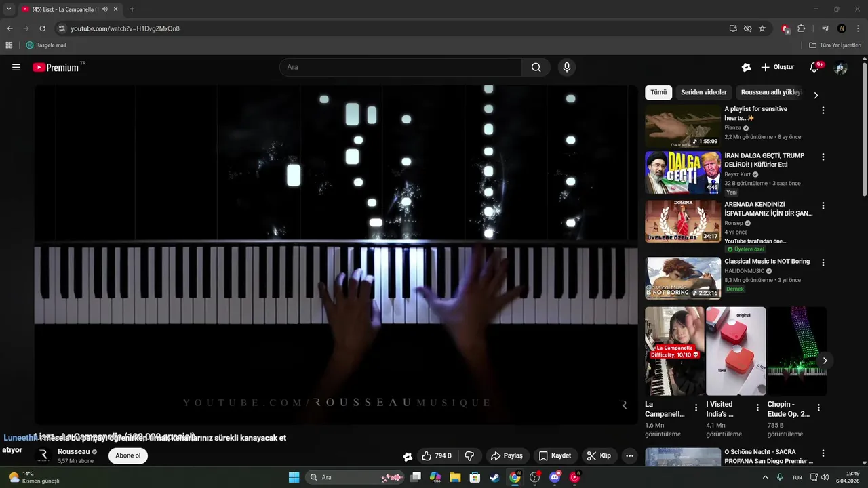This screenshot has height=488, width=868.
Task: Open 'A playlist for sensitive hearts' thumbnail
Action: (x=683, y=125)
